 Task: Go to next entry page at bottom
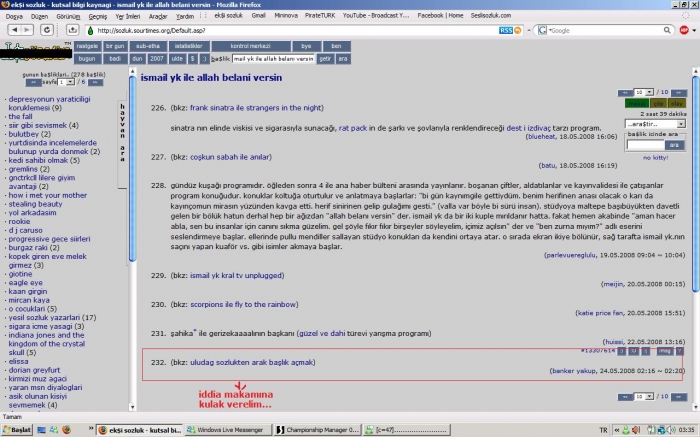point(679,397)
